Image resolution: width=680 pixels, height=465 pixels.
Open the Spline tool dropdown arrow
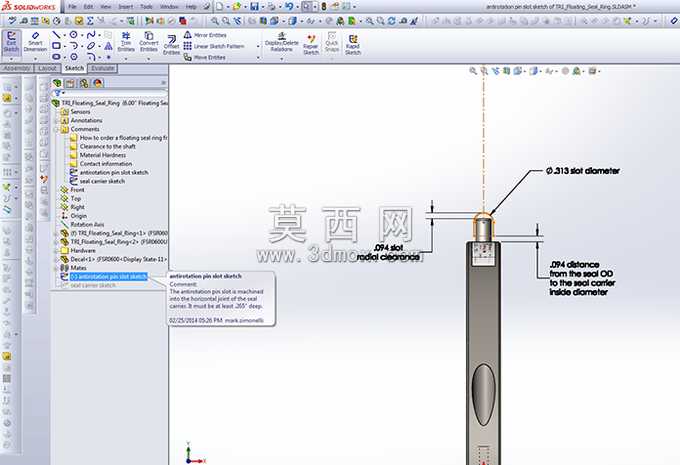click(99, 35)
